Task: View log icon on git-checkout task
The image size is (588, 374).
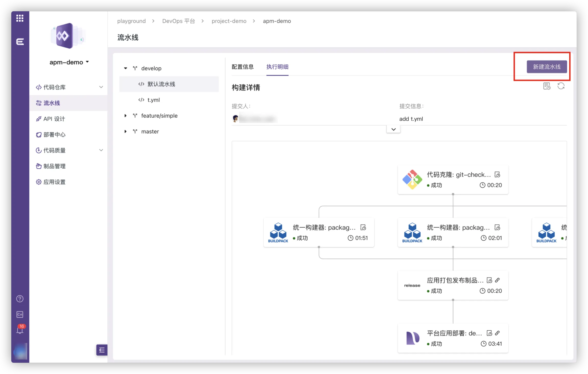Action: tap(497, 175)
